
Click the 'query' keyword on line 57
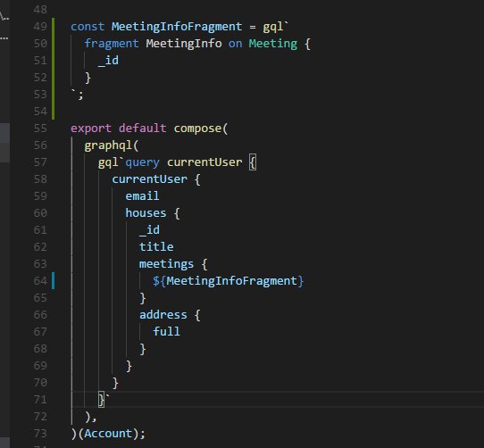pos(142,163)
